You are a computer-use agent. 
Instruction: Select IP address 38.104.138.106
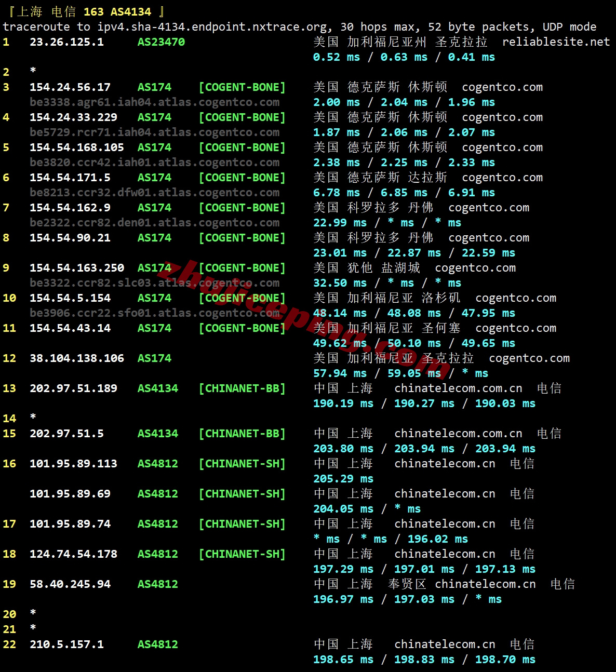coord(77,358)
